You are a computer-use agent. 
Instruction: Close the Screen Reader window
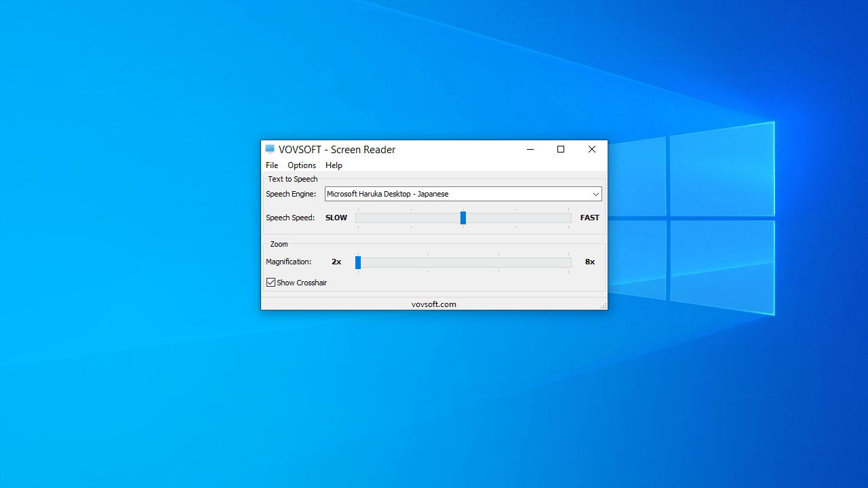coord(592,150)
